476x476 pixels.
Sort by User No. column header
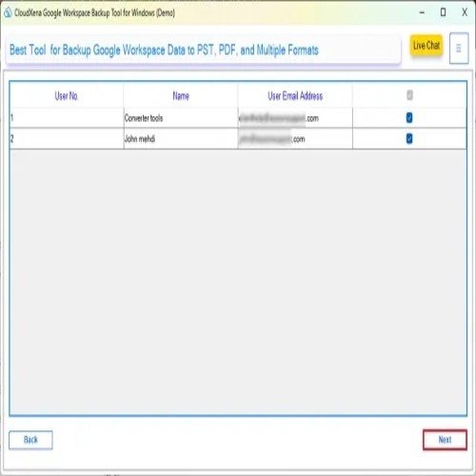pos(67,95)
